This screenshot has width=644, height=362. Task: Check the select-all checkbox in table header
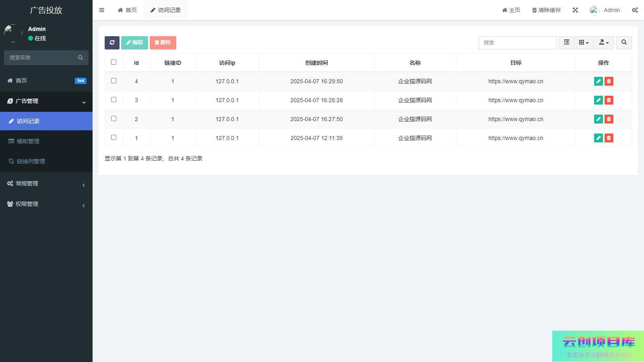click(114, 62)
